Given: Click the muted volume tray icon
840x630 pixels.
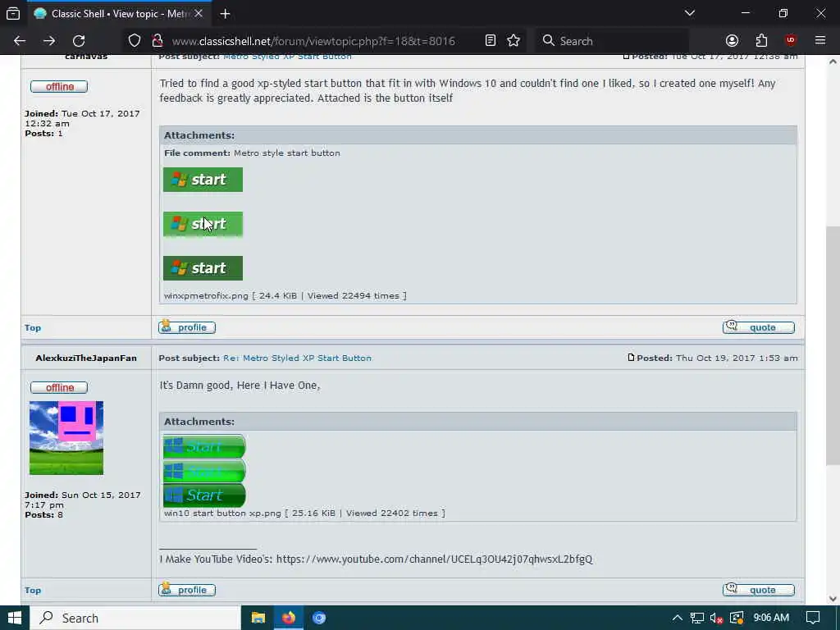Looking at the screenshot, I should (717, 619).
